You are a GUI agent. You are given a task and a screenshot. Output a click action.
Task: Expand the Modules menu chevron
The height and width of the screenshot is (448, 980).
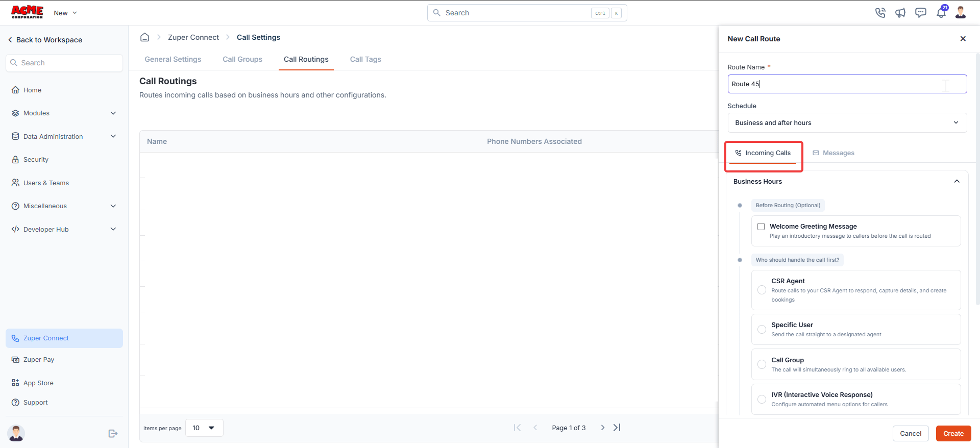point(113,113)
